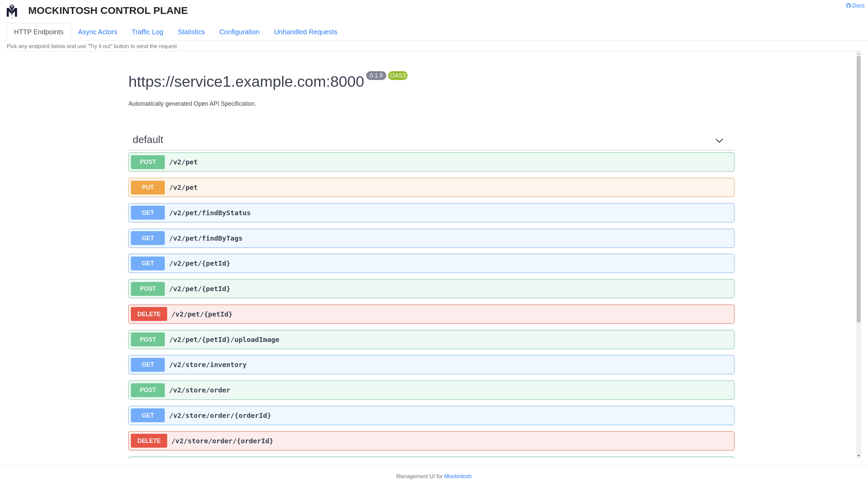Open GET /v2/pet/findByStatus endpoint
The image size is (868, 488).
[431, 213]
